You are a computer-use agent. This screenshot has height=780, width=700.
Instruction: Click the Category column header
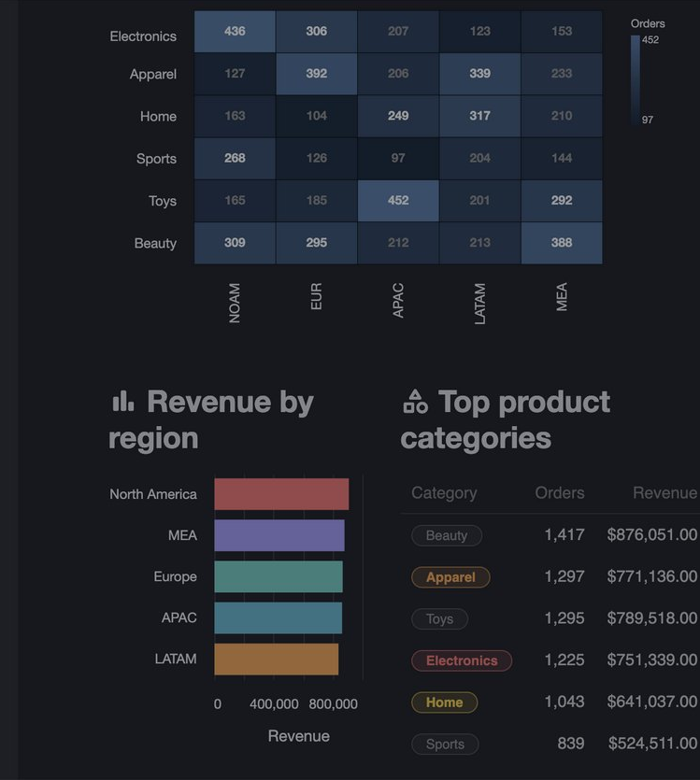tap(444, 493)
